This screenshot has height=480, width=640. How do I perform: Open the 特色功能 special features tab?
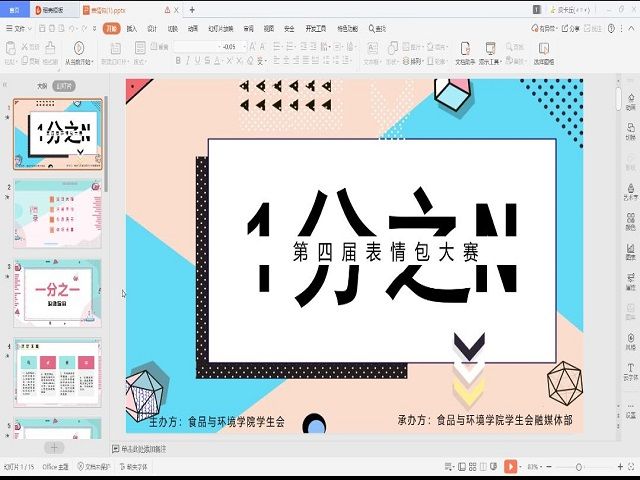click(x=347, y=29)
